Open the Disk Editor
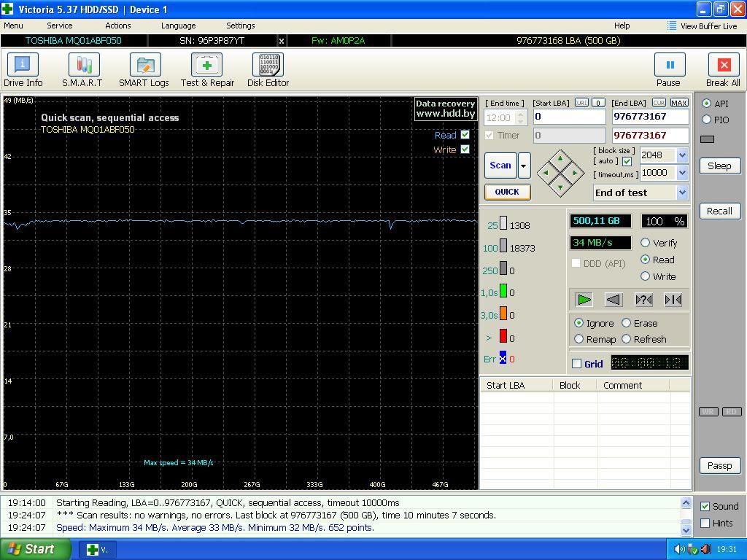The width and height of the screenshot is (747, 560). 268,70
